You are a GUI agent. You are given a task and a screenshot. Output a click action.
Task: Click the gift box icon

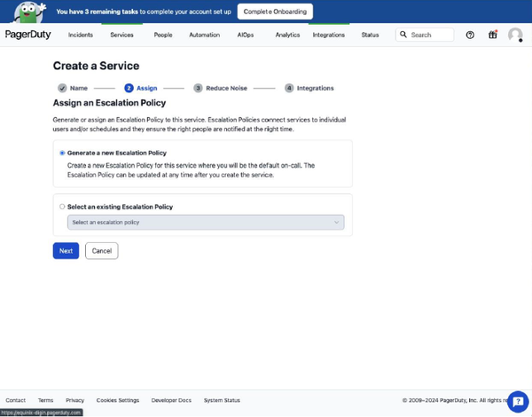coord(493,35)
